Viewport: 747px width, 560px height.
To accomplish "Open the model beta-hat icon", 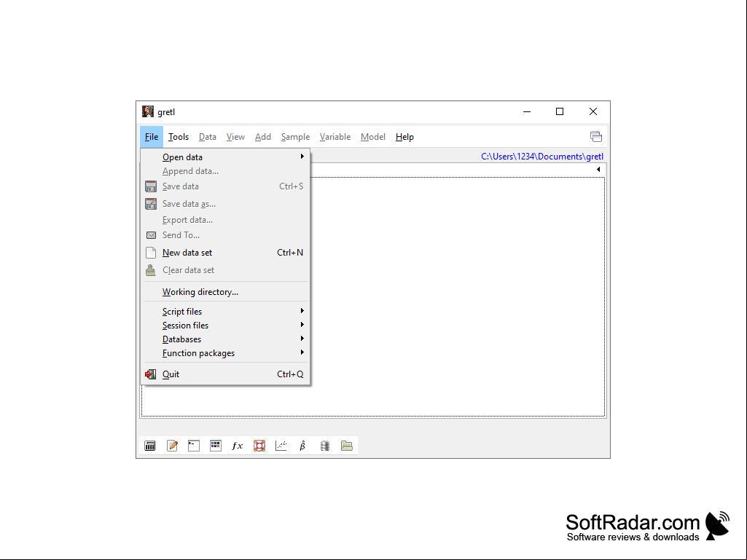I will (x=302, y=446).
